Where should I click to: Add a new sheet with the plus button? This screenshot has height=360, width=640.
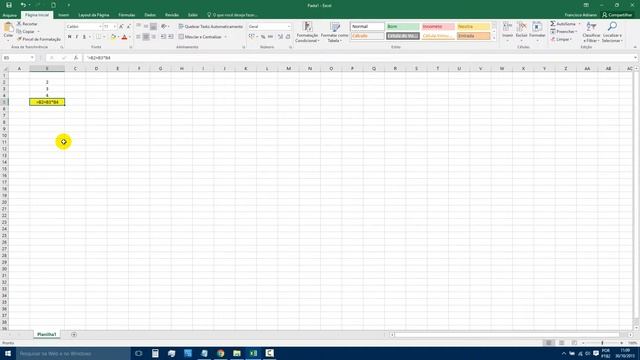point(74,334)
